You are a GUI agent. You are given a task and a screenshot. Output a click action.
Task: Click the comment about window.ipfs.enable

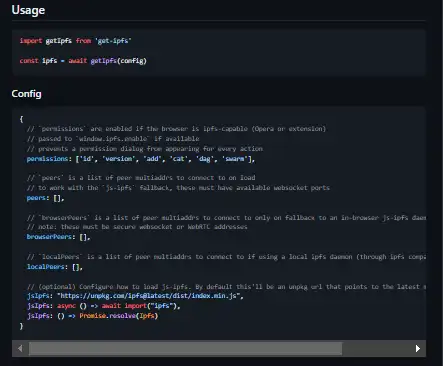click(x=113, y=139)
